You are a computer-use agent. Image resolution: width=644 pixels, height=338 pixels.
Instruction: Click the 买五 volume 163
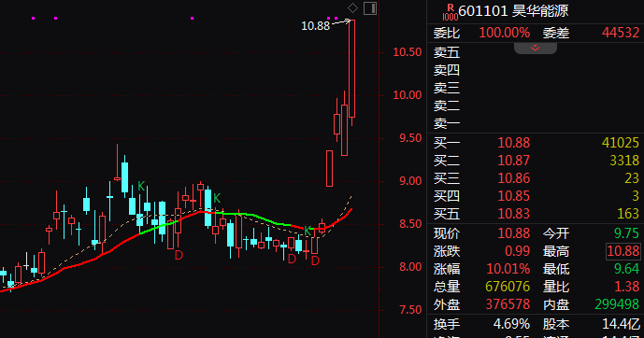(x=628, y=214)
